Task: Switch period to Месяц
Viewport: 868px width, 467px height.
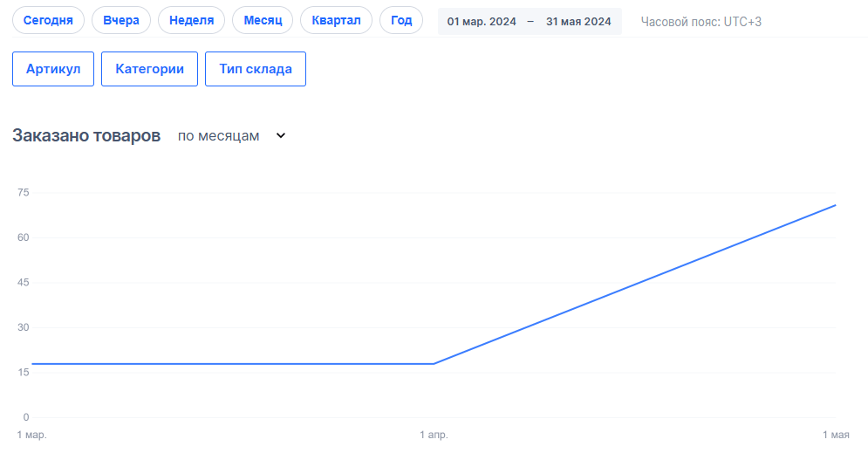Action: pos(263,20)
